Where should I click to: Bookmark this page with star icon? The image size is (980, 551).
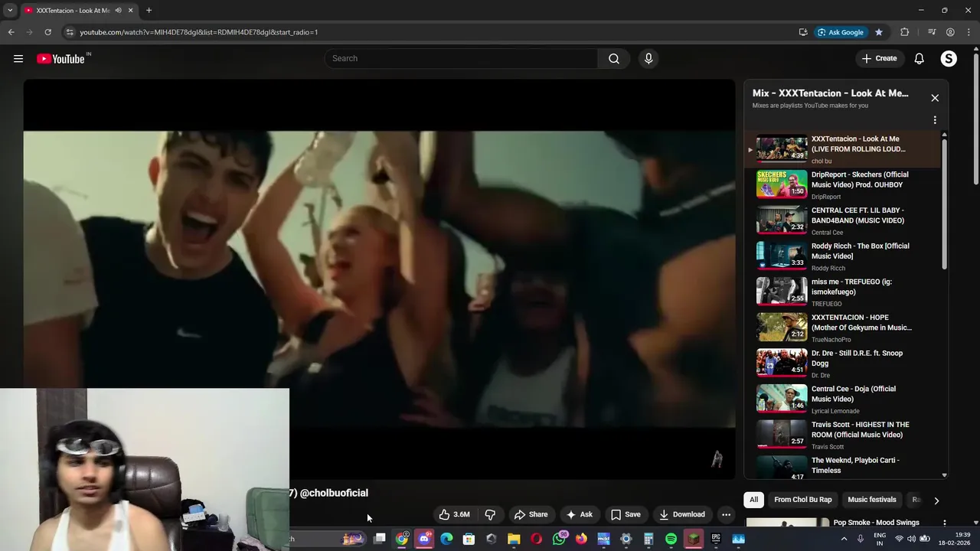[x=879, y=32]
